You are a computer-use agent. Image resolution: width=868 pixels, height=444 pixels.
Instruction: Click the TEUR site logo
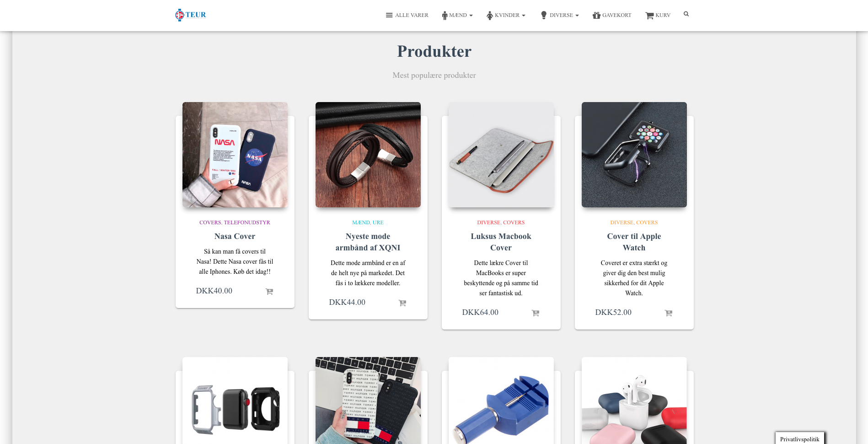pyautogui.click(x=191, y=15)
